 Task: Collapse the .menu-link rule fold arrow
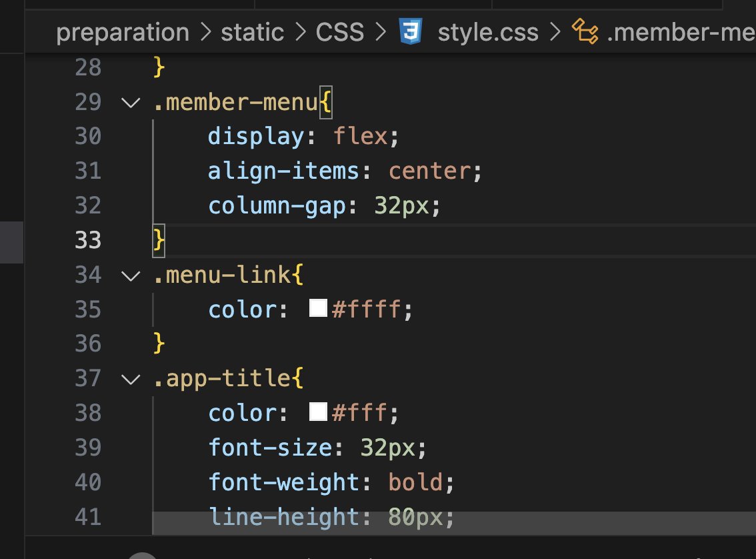(x=131, y=276)
